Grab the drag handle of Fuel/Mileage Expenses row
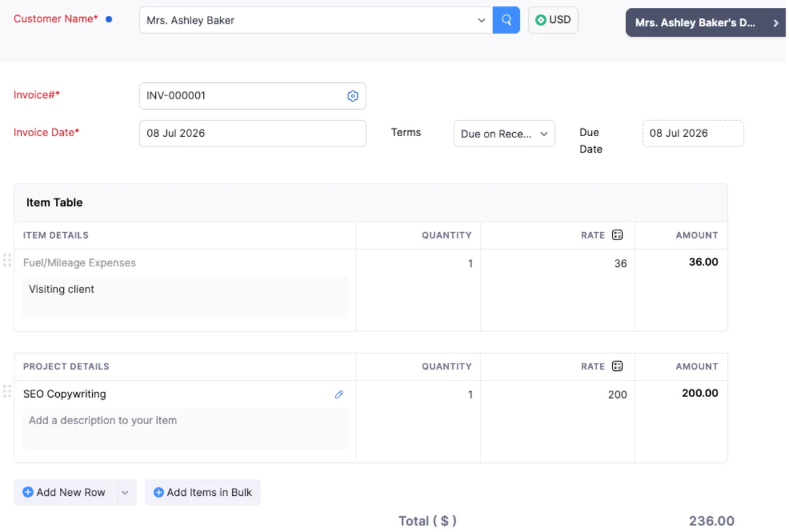This screenshot has height=532, width=789. point(7,260)
